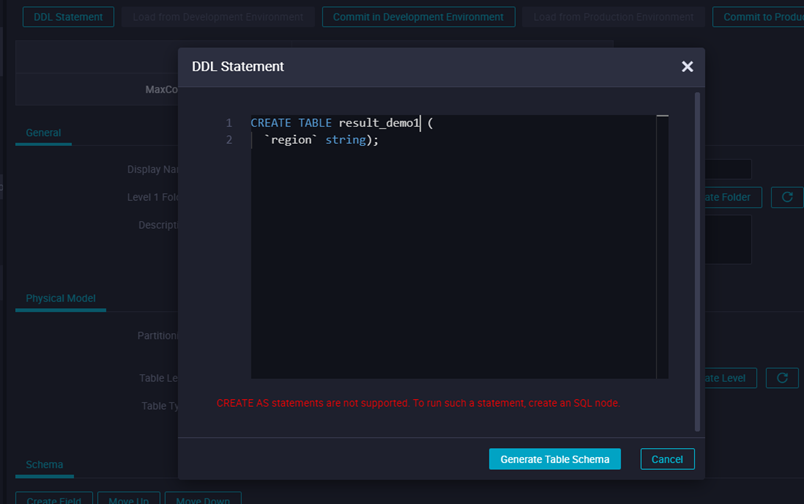804x504 pixels.
Task: Click Generate Table Schema button
Action: point(555,459)
